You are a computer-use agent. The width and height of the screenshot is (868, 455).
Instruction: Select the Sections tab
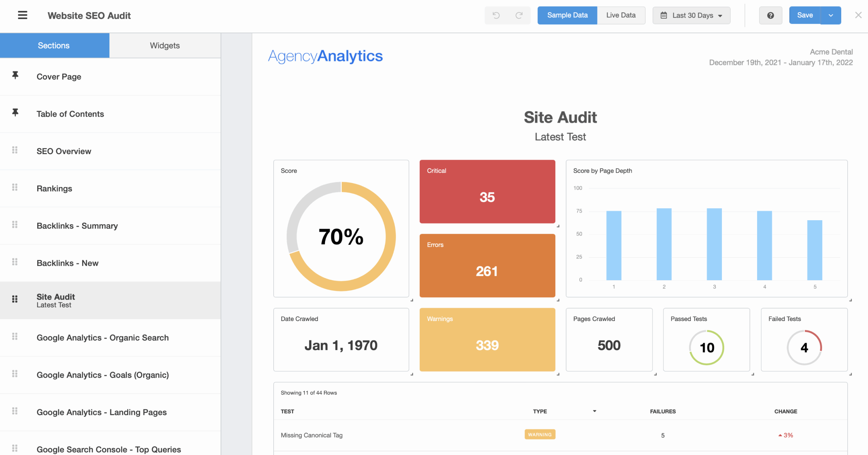click(x=54, y=45)
